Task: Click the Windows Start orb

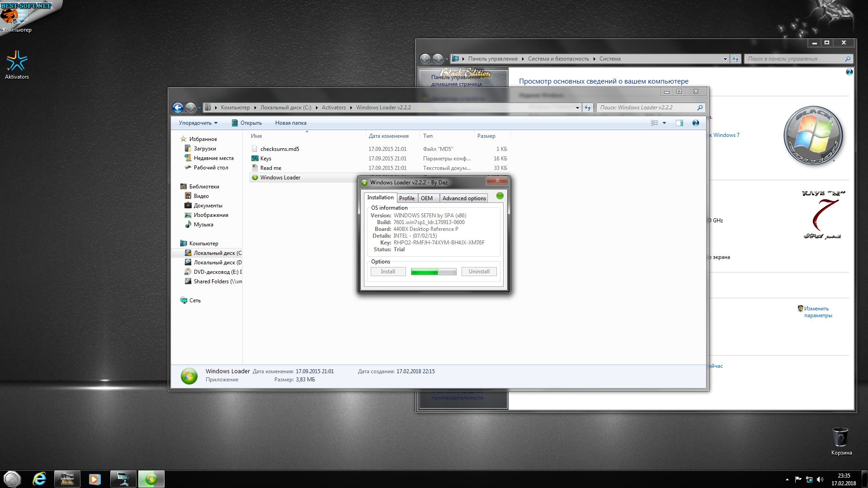Action: click(x=12, y=479)
